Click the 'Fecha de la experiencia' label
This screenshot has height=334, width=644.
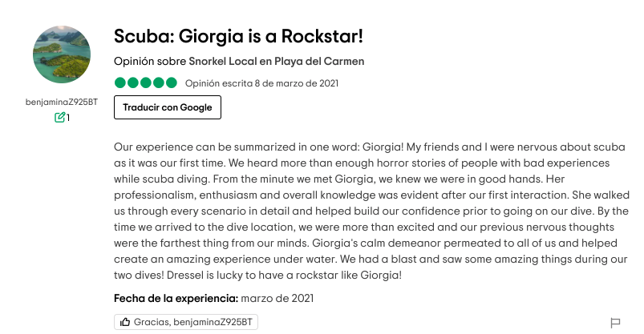(x=176, y=298)
